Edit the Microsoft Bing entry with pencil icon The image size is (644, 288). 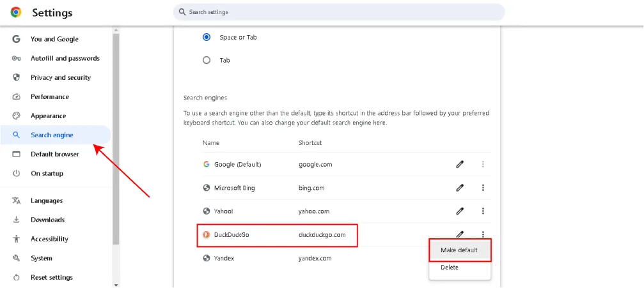click(x=460, y=188)
